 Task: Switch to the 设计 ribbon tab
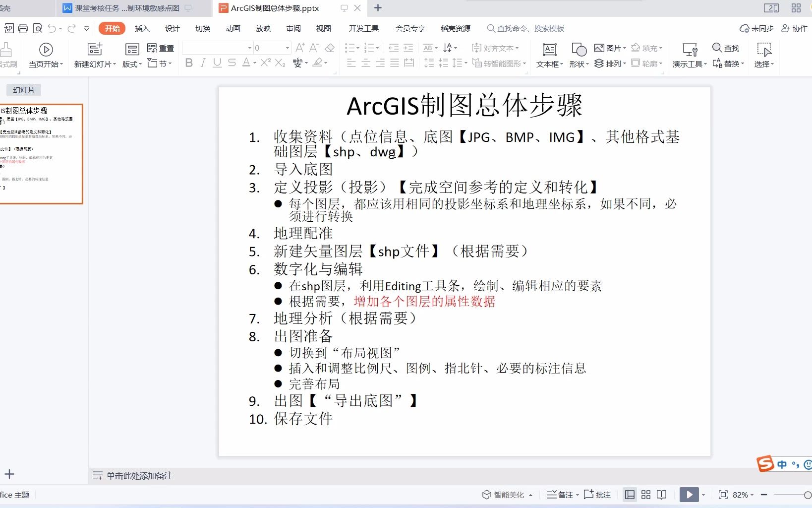(x=172, y=28)
